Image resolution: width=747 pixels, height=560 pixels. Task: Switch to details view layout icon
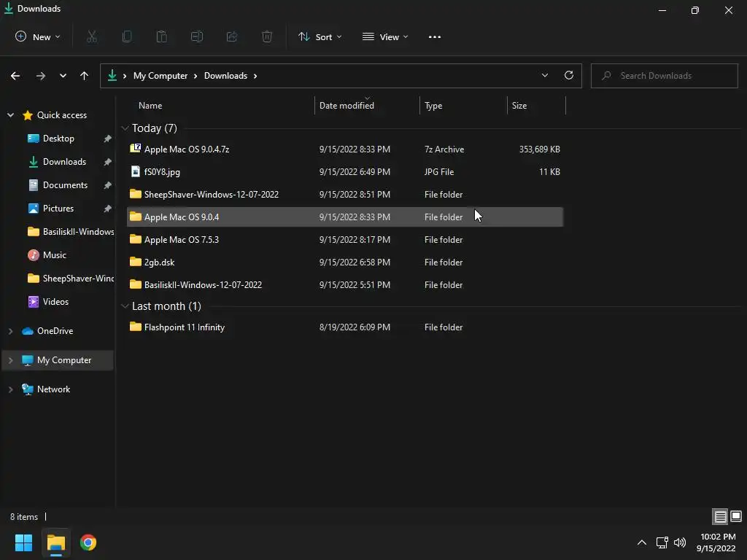(720, 516)
